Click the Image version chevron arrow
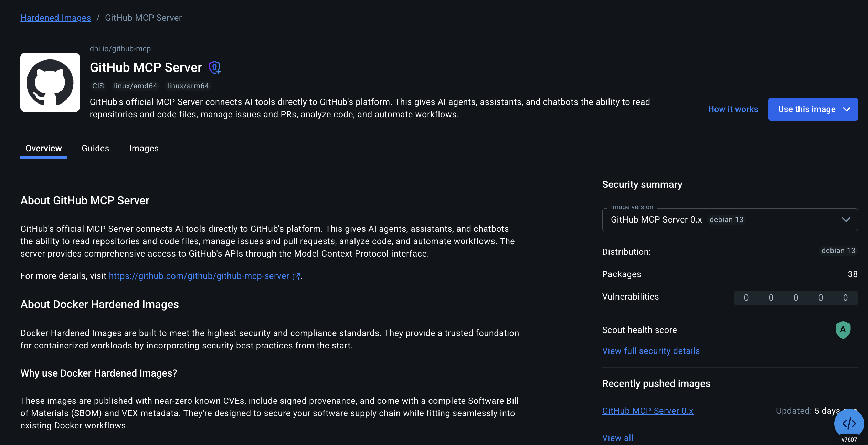The width and height of the screenshot is (868, 445). click(846, 220)
